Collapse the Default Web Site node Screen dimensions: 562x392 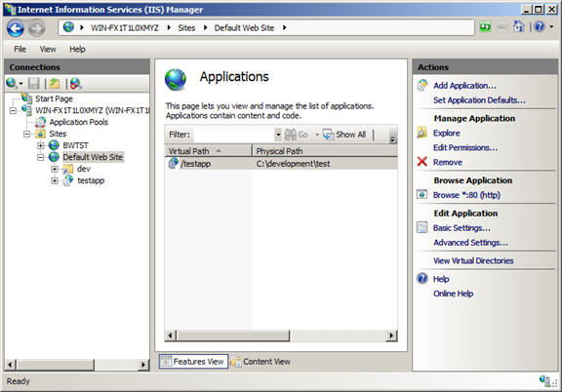pyautogui.click(x=41, y=157)
